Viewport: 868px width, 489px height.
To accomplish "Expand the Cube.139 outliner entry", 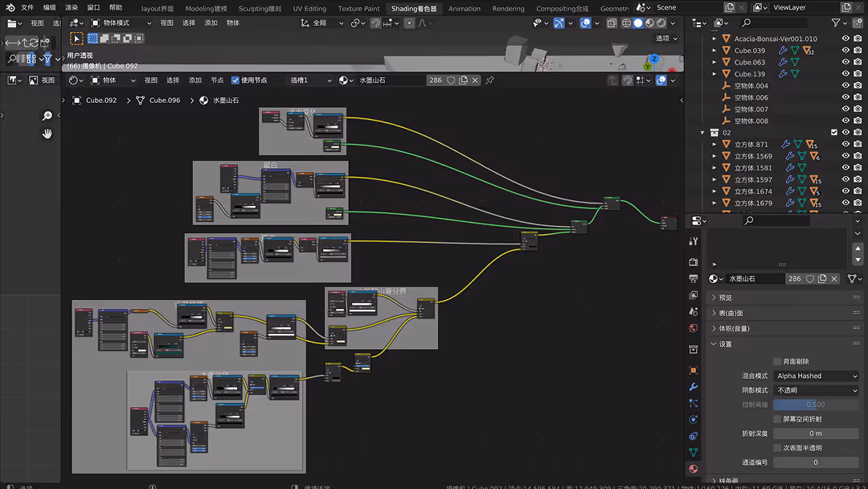I will [713, 73].
